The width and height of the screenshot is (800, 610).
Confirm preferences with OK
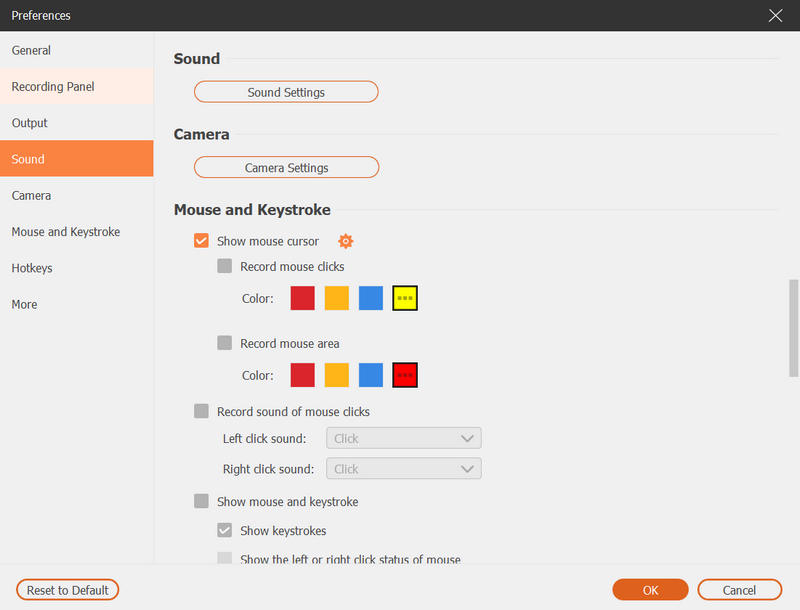tap(650, 590)
